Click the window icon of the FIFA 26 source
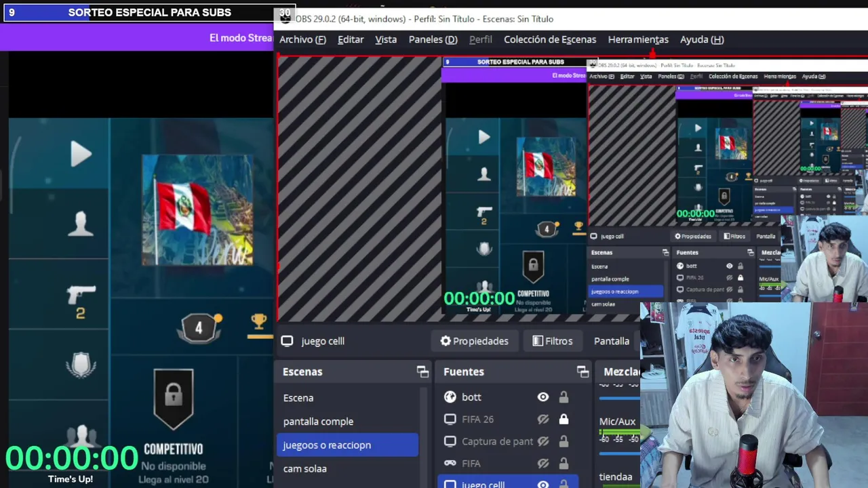868x488 pixels. [x=450, y=420]
